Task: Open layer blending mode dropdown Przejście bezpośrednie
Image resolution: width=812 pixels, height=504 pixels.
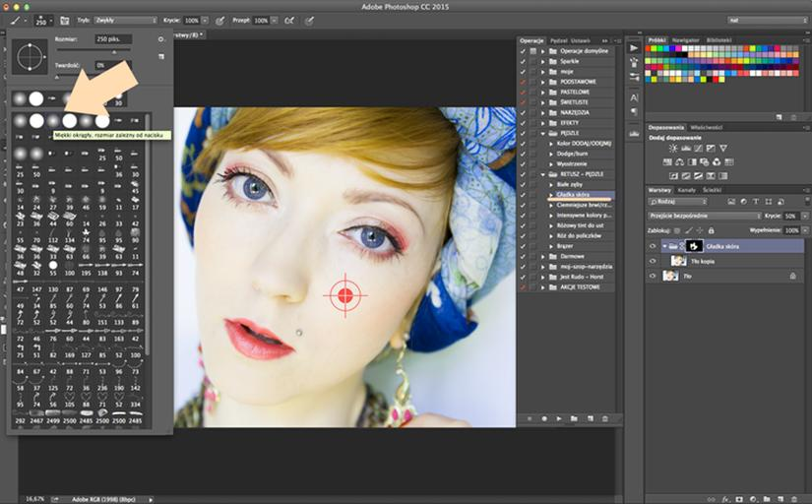Action: pyautogui.click(x=705, y=216)
